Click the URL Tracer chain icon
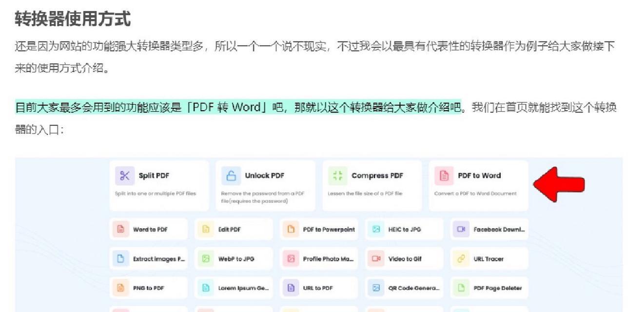 [x=461, y=259]
